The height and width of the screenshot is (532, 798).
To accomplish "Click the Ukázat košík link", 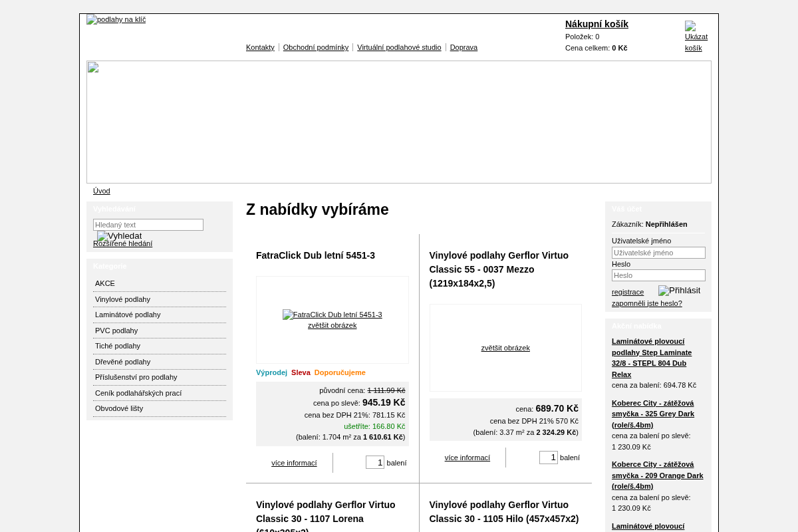I will point(696,37).
